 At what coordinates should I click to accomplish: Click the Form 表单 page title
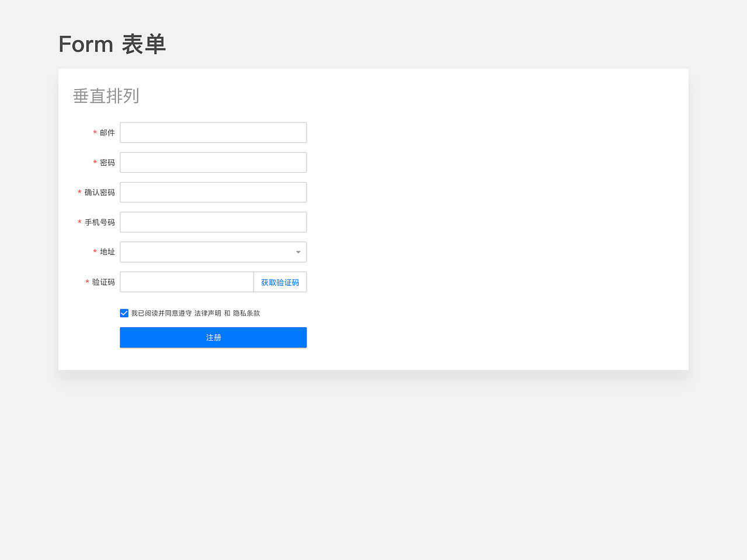(112, 44)
